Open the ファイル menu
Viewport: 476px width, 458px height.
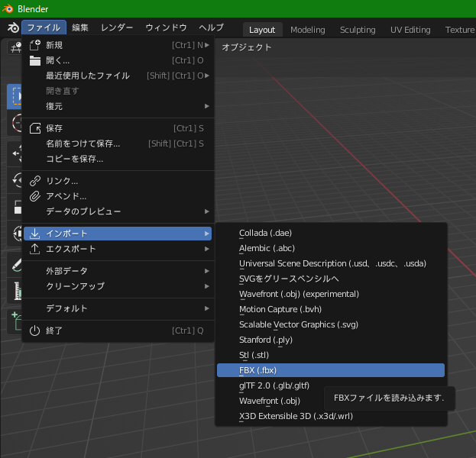(x=44, y=28)
